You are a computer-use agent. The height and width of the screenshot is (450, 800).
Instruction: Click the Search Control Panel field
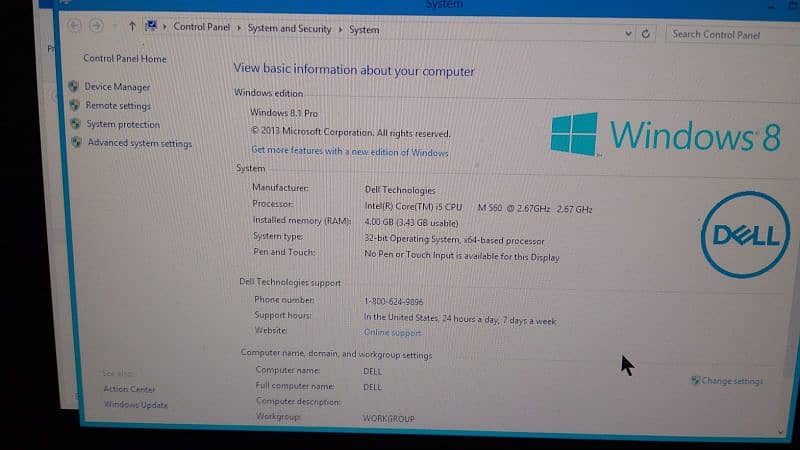coord(725,35)
